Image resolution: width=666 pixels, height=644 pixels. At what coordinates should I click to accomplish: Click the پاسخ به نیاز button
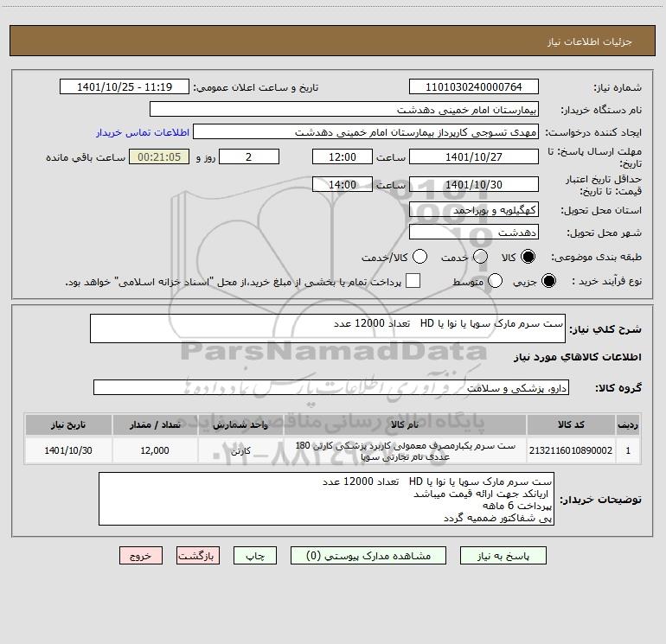pos(503,556)
